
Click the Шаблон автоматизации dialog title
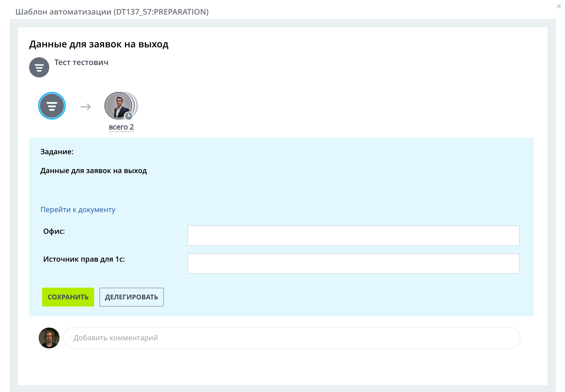(x=112, y=12)
